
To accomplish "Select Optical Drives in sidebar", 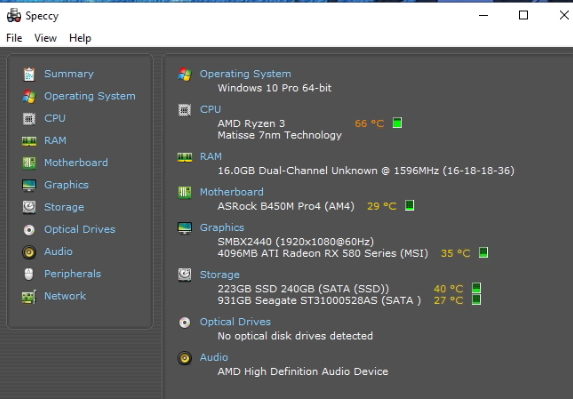I will point(80,229).
